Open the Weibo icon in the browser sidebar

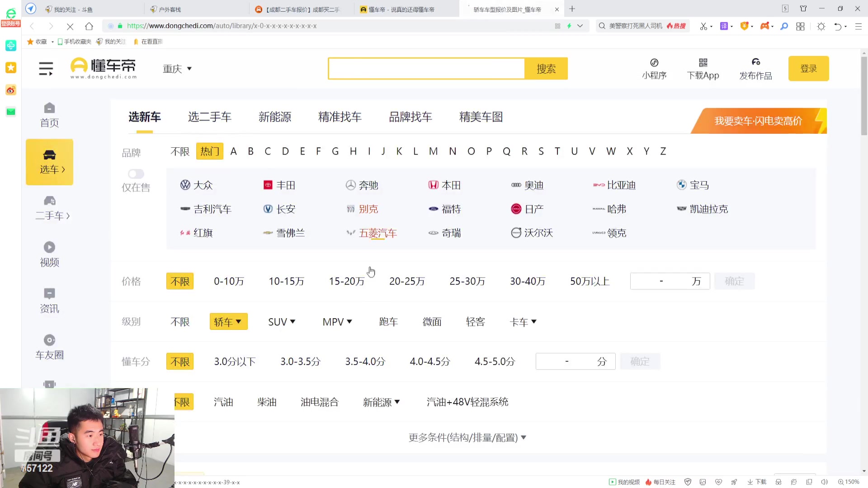(11, 90)
